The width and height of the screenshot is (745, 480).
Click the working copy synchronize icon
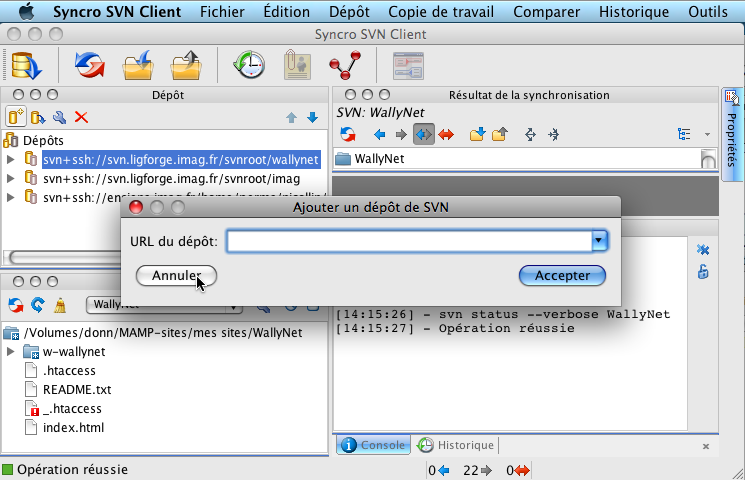pyautogui.click(x=16, y=305)
